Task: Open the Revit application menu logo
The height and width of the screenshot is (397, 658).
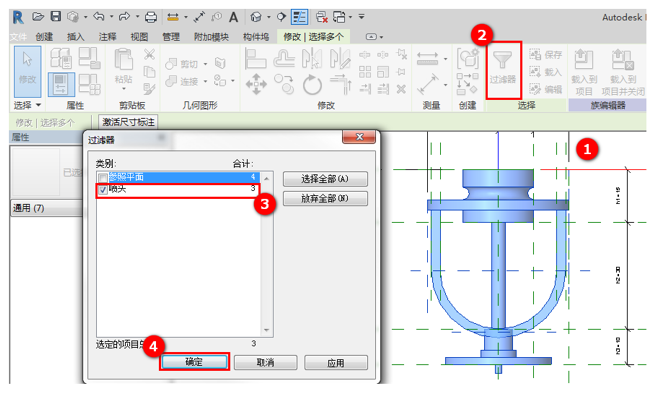Action: coord(18,17)
